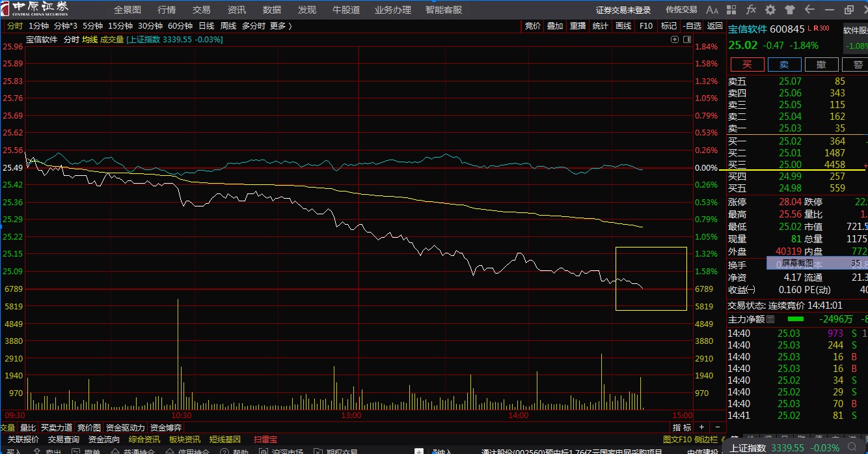Click the 标记 mark button
This screenshot has height=454, width=868.
[x=669, y=26]
